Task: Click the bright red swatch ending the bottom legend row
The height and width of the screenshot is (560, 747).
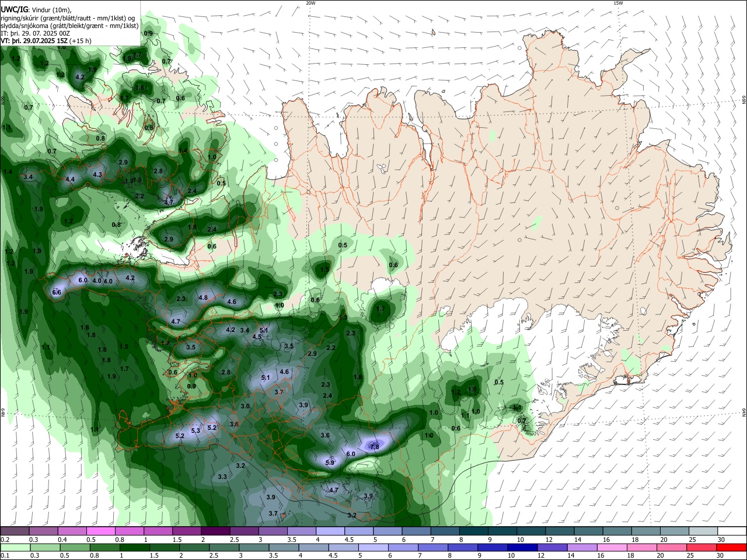Action: 731,548
